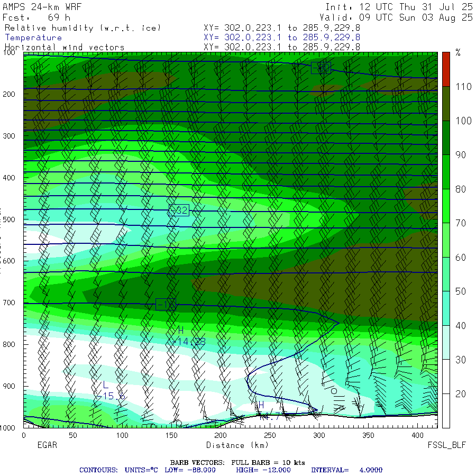Click the 'Horizontal wind vectors' label
Viewport: 476px width, 476px height.
pos(65,48)
